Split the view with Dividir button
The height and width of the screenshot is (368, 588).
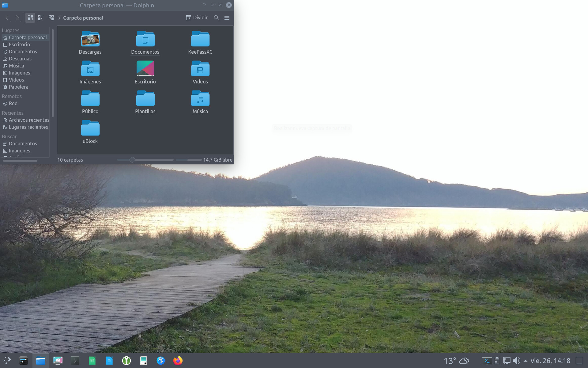pyautogui.click(x=197, y=18)
